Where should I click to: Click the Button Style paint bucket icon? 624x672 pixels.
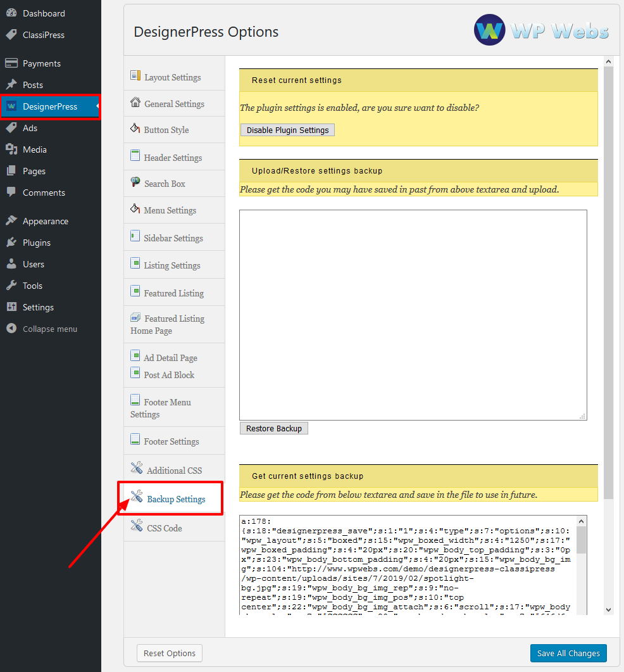click(135, 128)
